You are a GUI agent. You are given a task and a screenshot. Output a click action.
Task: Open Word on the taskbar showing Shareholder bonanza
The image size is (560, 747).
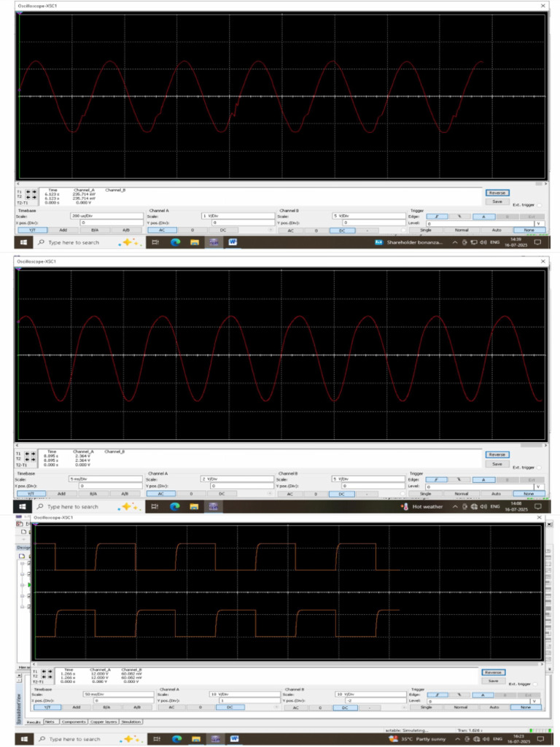(233, 242)
